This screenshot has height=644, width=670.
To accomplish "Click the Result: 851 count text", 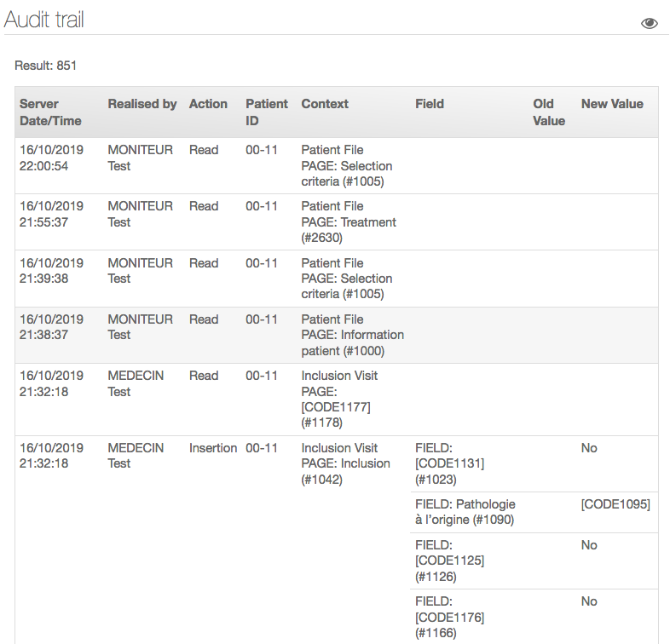I will coord(46,66).
